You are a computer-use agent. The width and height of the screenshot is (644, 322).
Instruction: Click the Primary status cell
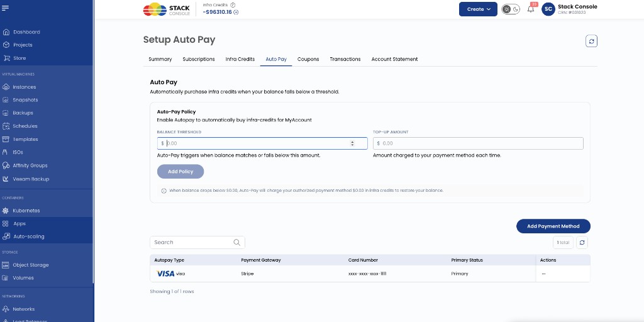click(460, 274)
